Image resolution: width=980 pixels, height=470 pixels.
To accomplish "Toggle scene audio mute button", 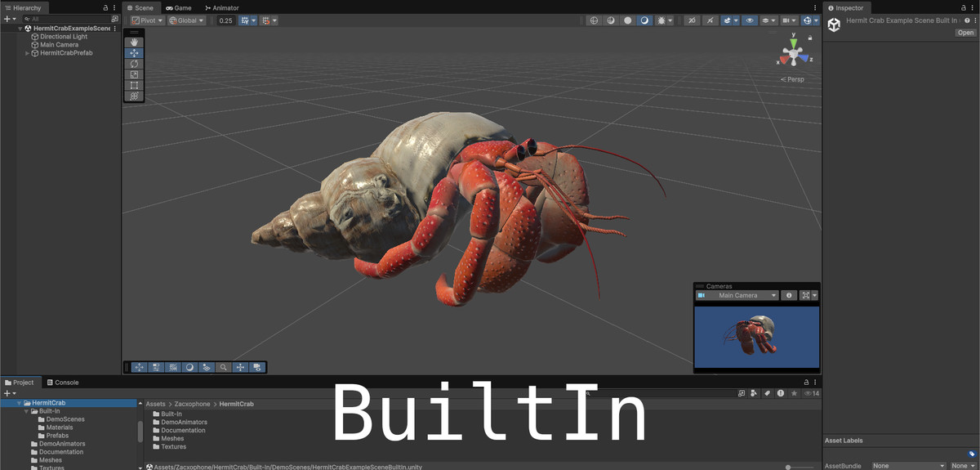I will (710, 20).
